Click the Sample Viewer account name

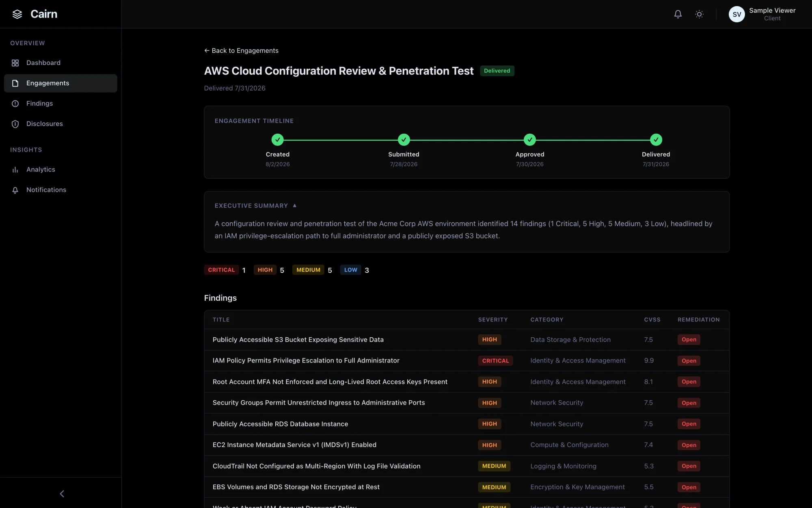[772, 11]
